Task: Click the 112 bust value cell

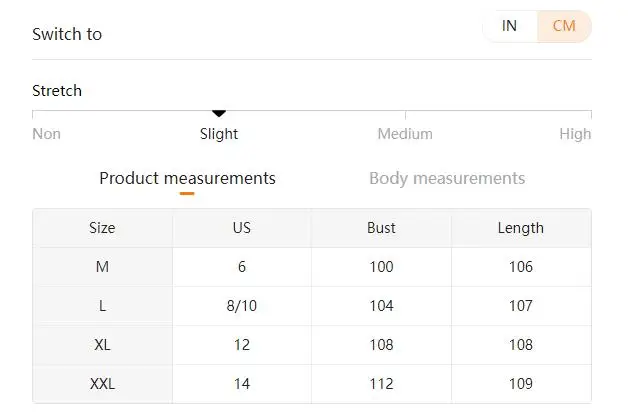Action: 381,384
